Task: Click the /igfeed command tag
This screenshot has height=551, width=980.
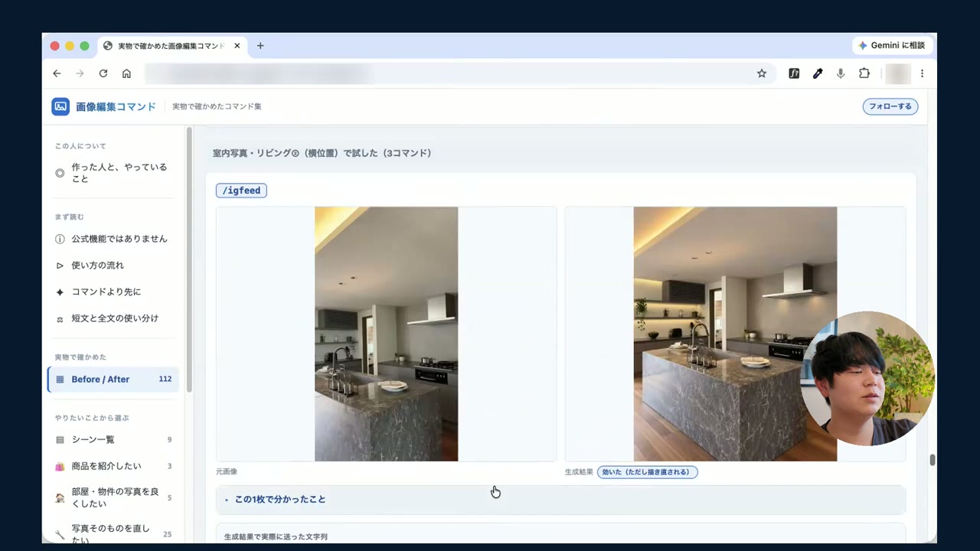Action: [x=241, y=191]
